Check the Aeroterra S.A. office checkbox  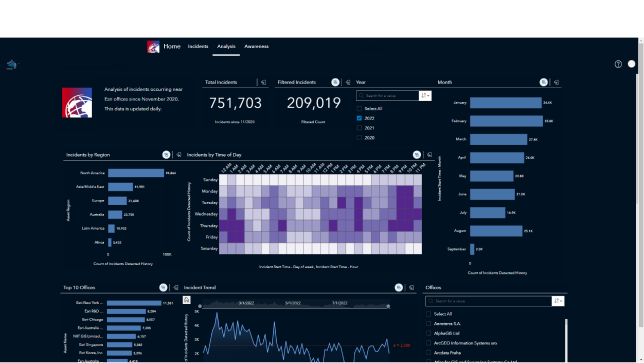click(429, 324)
